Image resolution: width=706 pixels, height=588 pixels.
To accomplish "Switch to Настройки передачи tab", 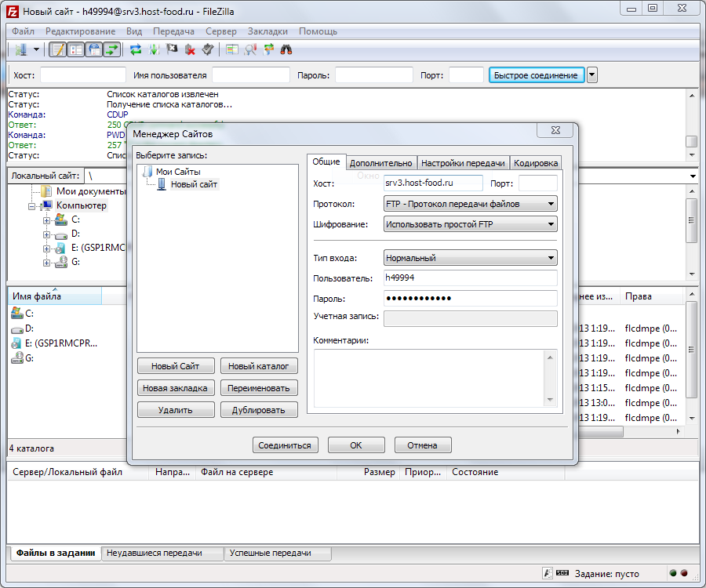I will point(463,163).
